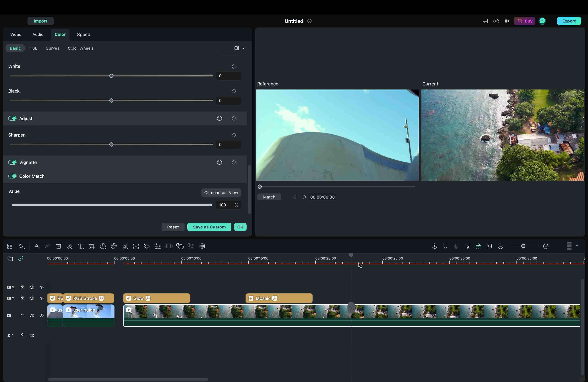Switch to the HSL tab
This screenshot has height=382, width=588.
(x=33, y=48)
